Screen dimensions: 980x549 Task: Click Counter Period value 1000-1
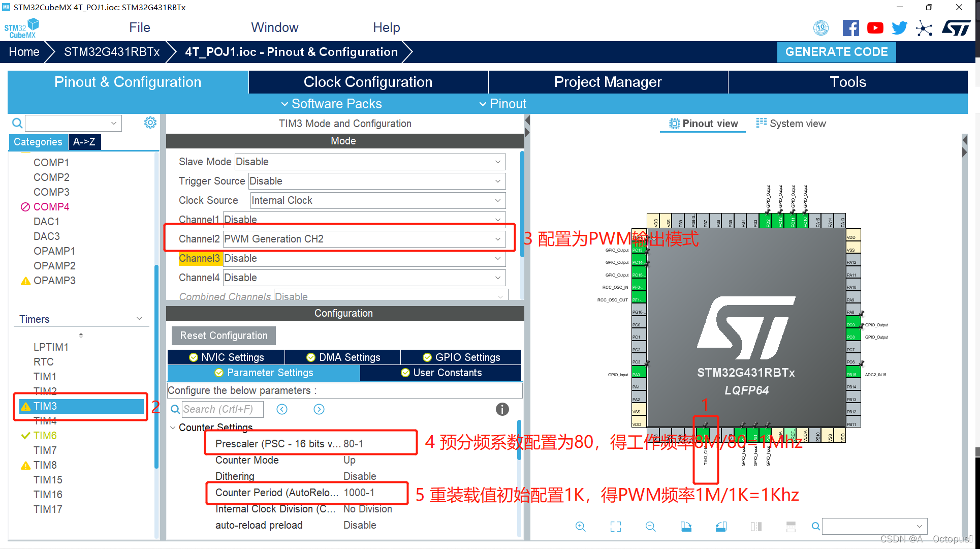(x=359, y=493)
